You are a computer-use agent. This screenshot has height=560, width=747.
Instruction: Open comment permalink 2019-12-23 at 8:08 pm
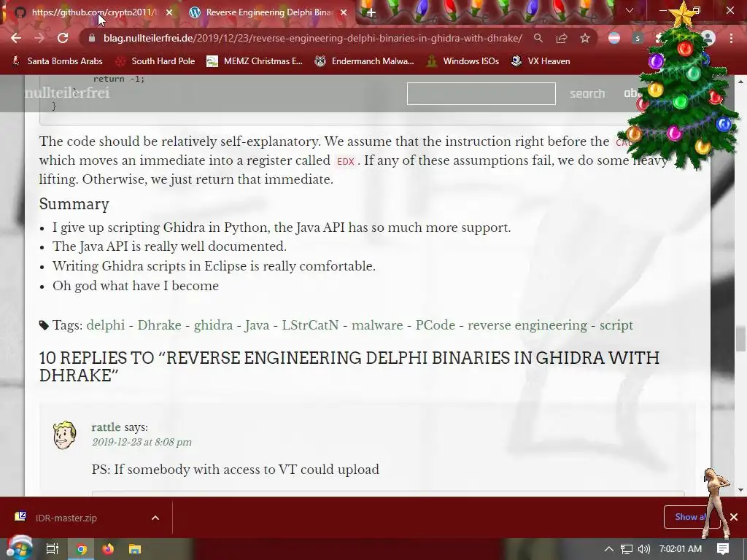(x=142, y=443)
